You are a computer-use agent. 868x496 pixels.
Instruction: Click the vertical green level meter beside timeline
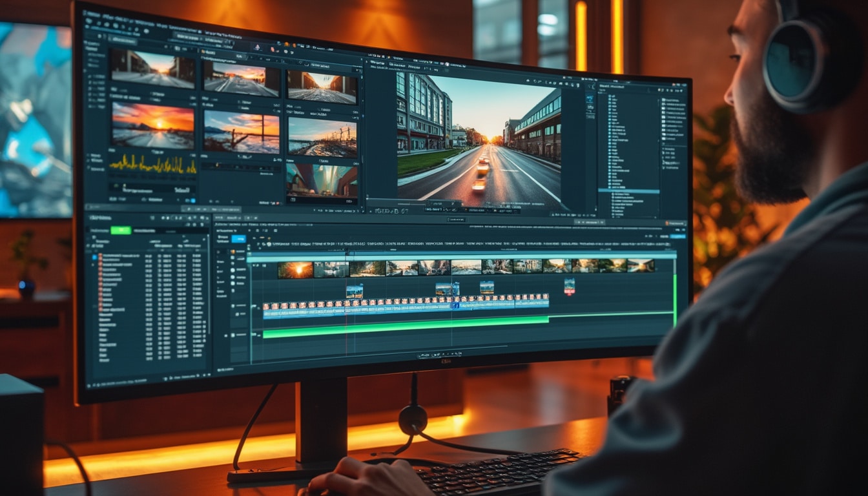tap(675, 300)
